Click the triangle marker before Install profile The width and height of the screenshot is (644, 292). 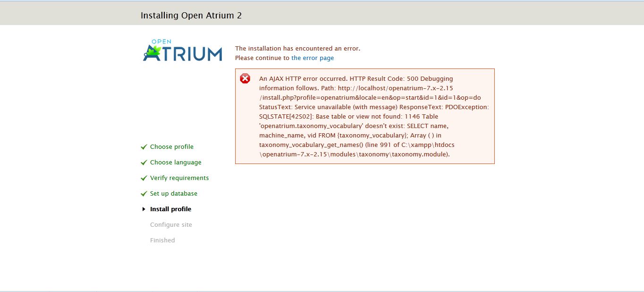click(144, 209)
